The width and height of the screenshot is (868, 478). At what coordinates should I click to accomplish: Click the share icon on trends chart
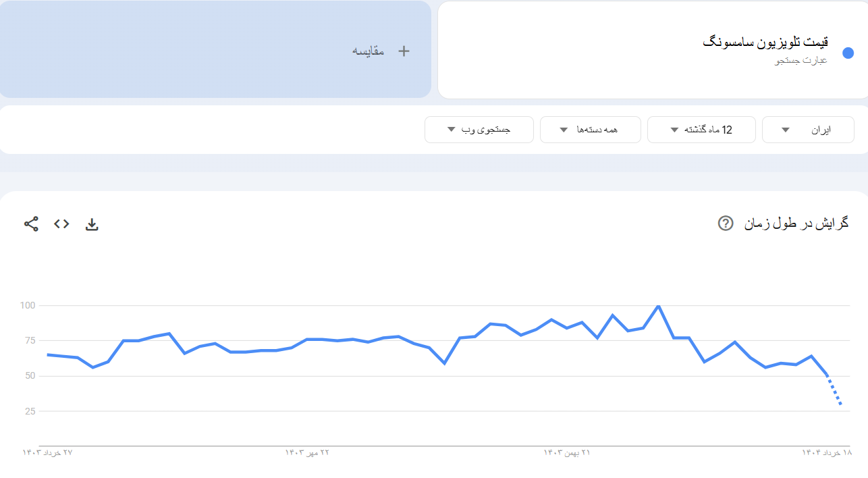[x=31, y=224]
